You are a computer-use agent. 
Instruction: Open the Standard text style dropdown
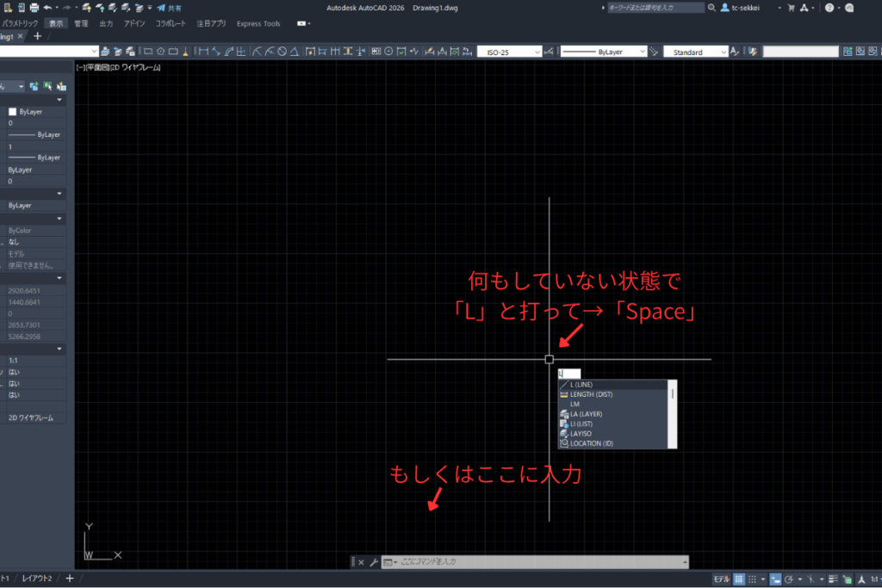693,52
